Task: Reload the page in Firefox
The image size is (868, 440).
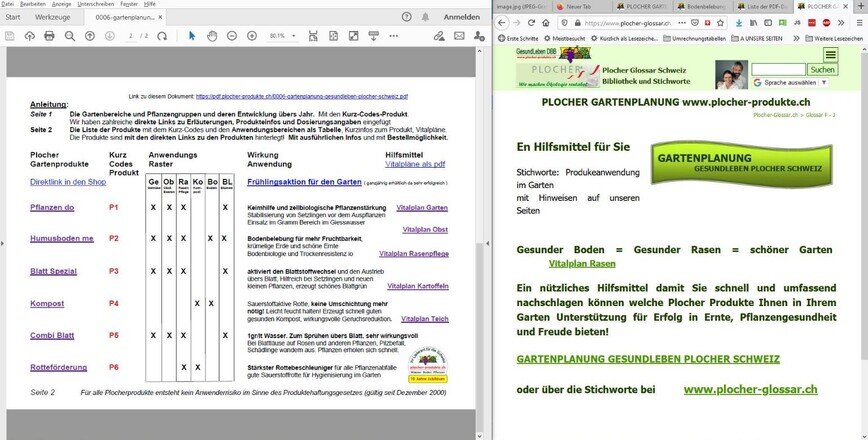Action: point(531,23)
